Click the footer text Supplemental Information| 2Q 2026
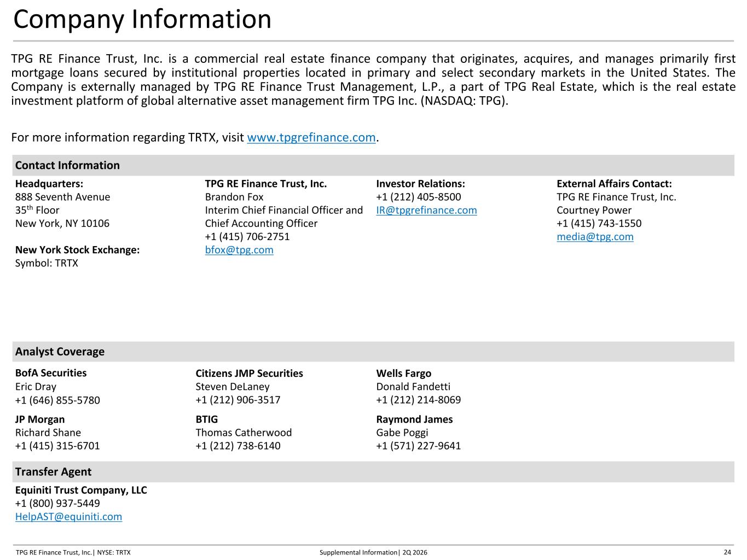 373,552
